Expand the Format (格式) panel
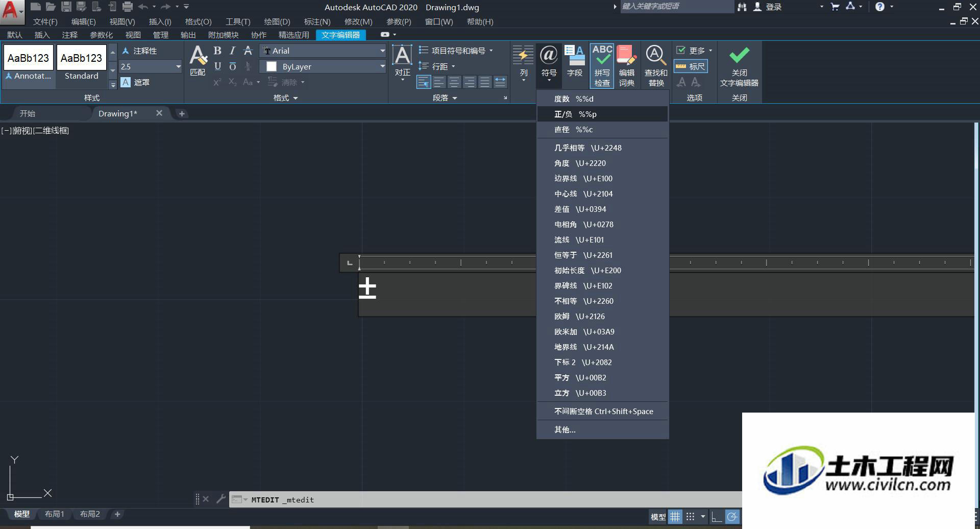The width and height of the screenshot is (980, 529). (286, 98)
